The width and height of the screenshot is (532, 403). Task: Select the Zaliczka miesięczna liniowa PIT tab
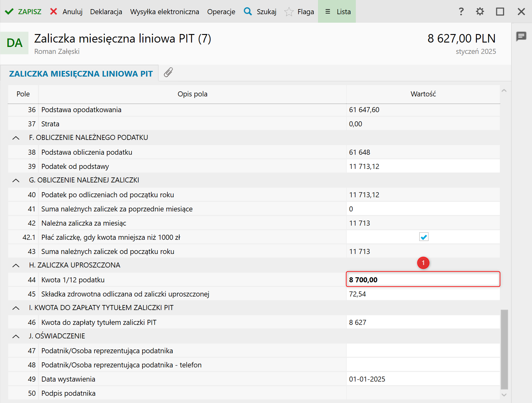(x=81, y=74)
